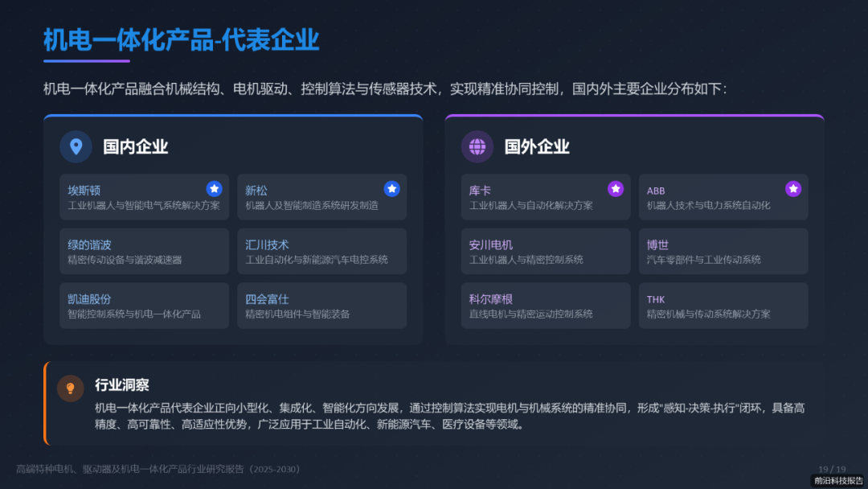Viewport: 868px width, 489px height.
Task: Click the star badge on the 库卡 card
Action: [x=616, y=188]
